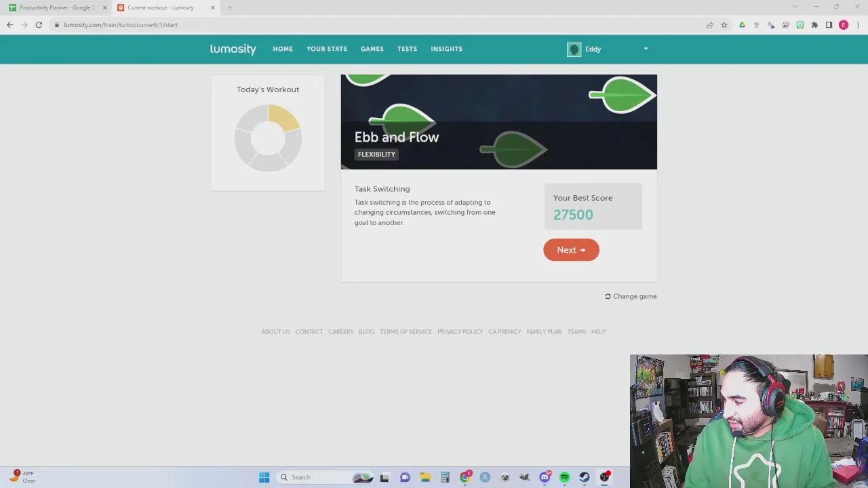868x488 pixels.
Task: Go to YOUR STATS page
Action: (x=327, y=49)
